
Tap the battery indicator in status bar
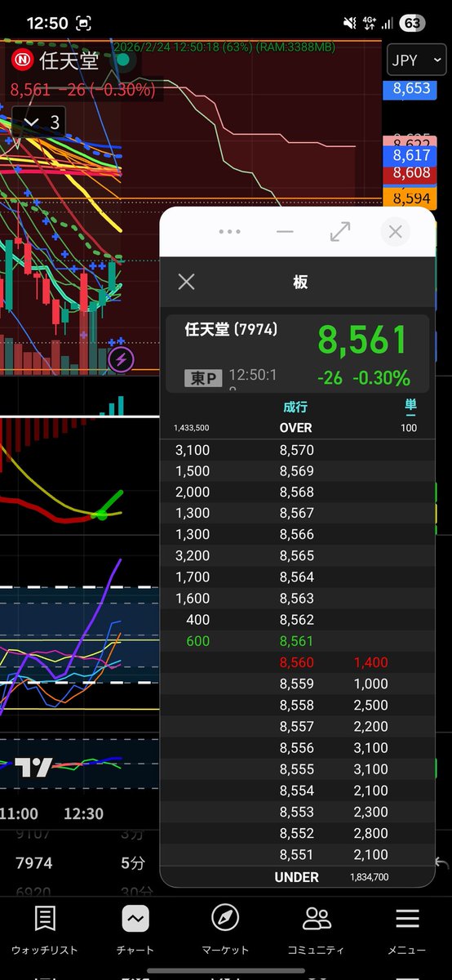point(411,24)
